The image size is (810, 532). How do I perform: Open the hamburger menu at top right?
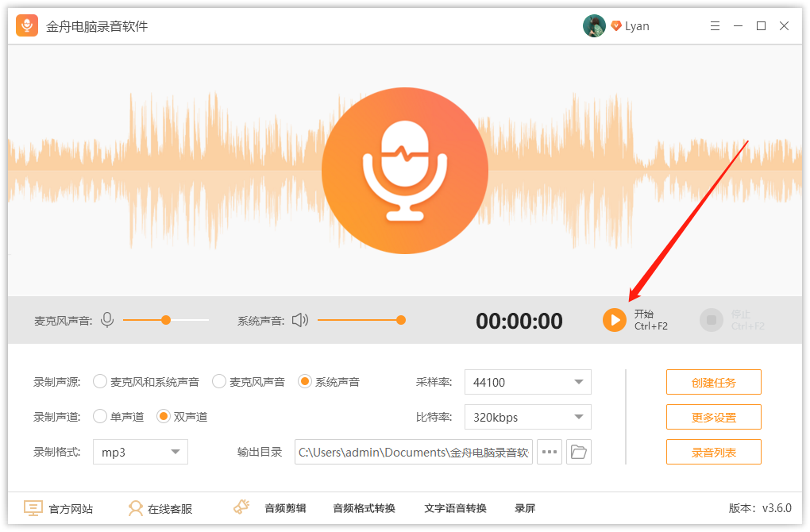714,25
